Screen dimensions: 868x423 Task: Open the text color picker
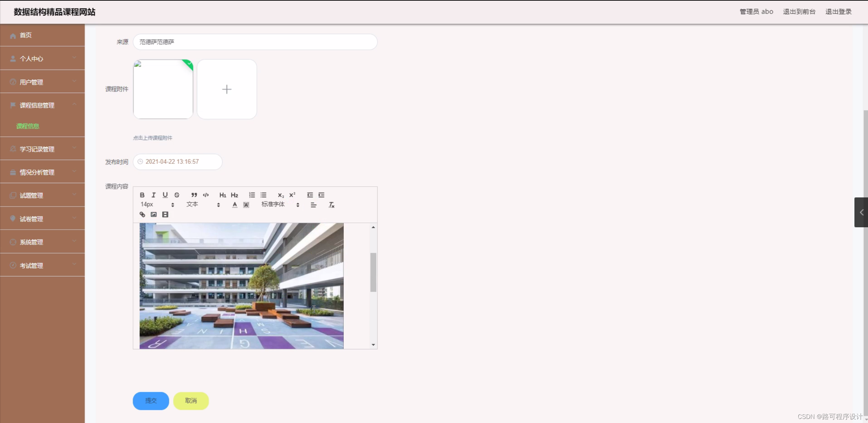click(234, 205)
